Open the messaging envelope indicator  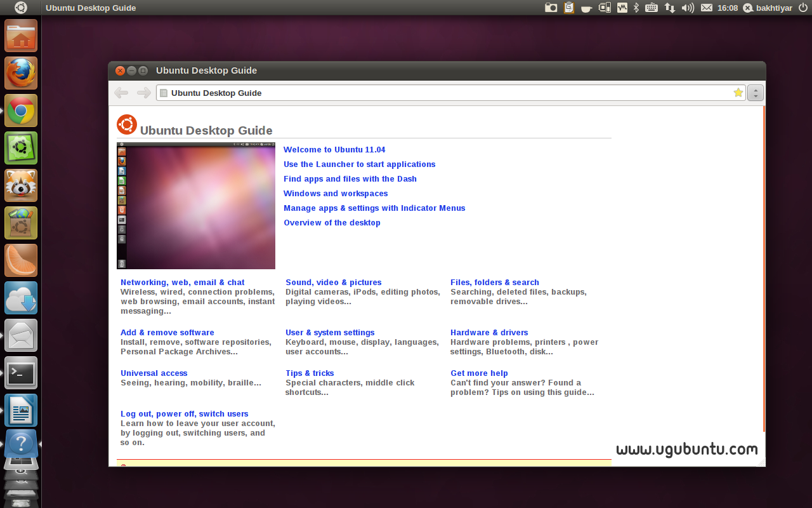click(707, 8)
